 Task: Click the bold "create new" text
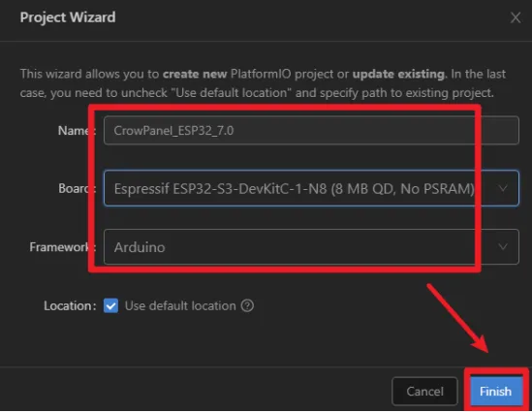coord(195,74)
